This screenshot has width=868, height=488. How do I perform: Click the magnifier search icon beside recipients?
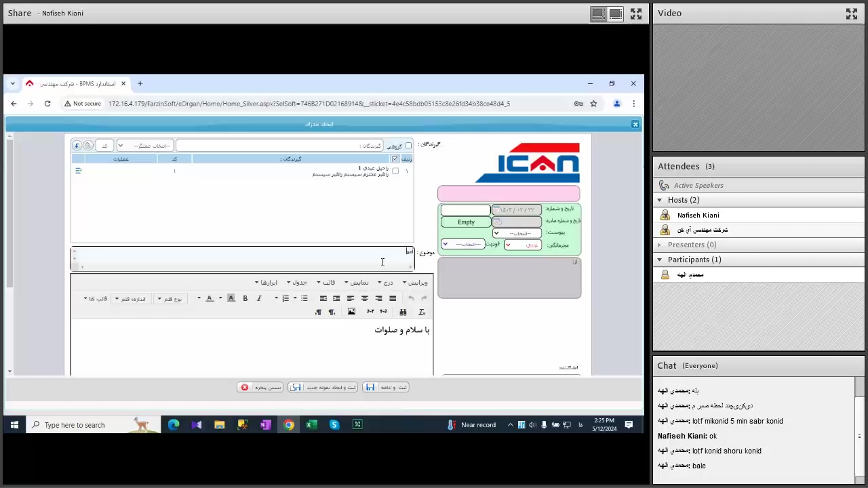click(x=87, y=146)
